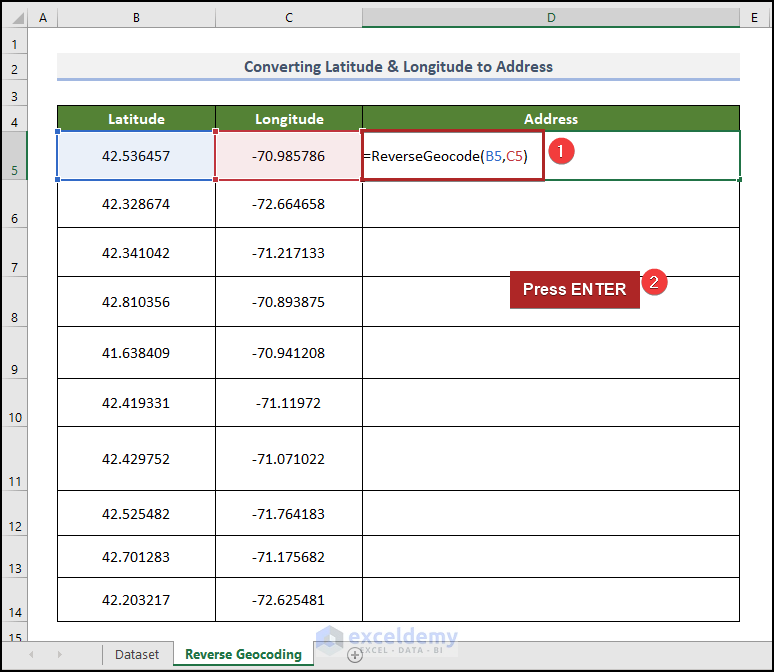This screenshot has height=672, width=774.
Task: Select latitude cell 42.525482
Action: 136,513
